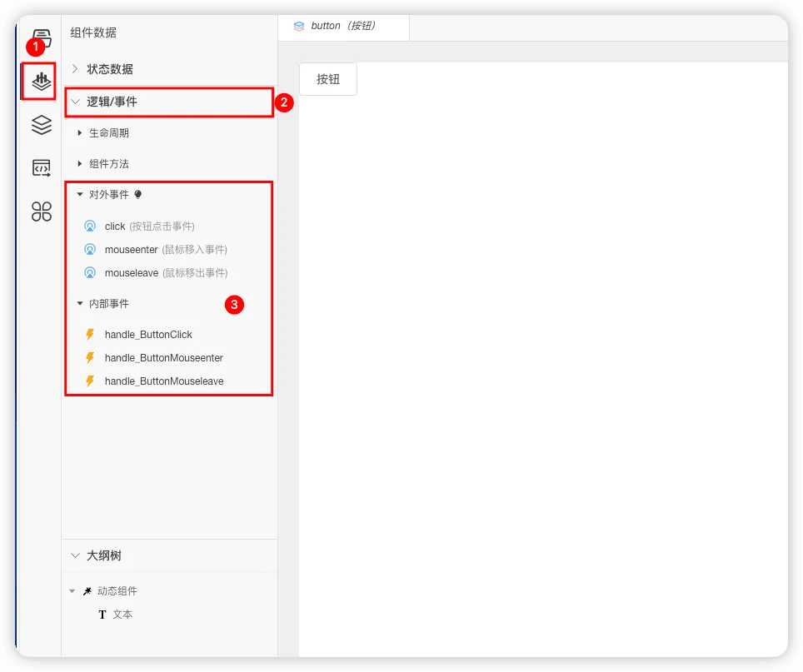Open handle_ButtonMouseenter internal event
The height and width of the screenshot is (672, 803).
coord(164,358)
